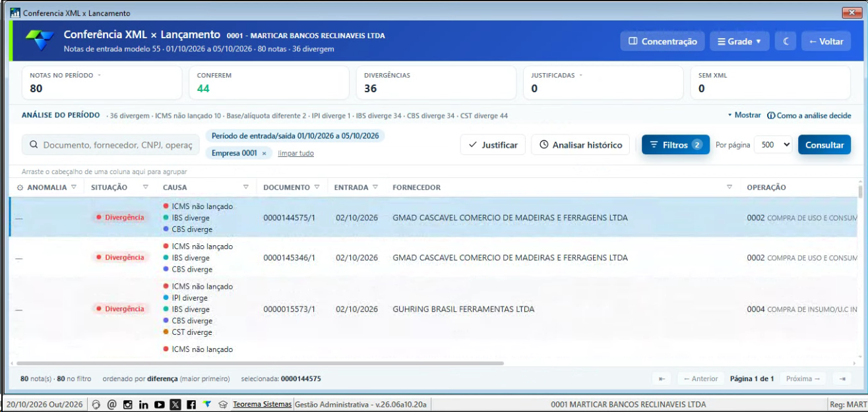Select the NOTAS NO PERÍODO card
Image resolution: width=868 pixels, height=412 pixels.
(102, 83)
